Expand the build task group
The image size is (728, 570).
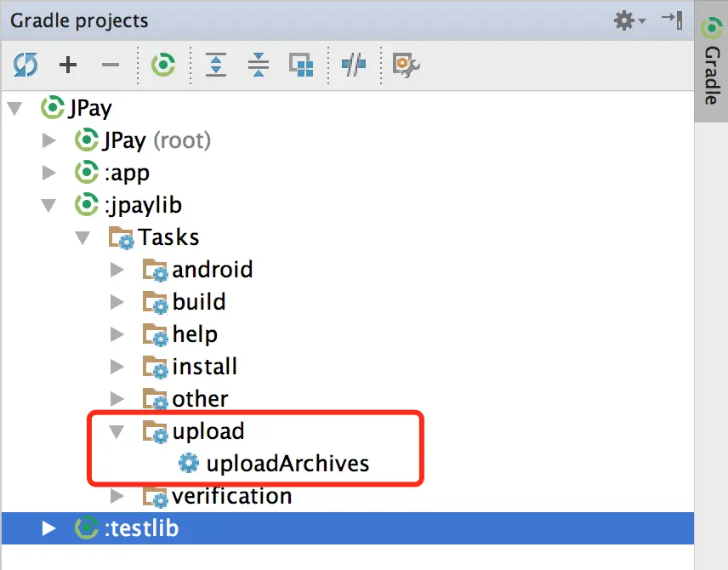[117, 302]
